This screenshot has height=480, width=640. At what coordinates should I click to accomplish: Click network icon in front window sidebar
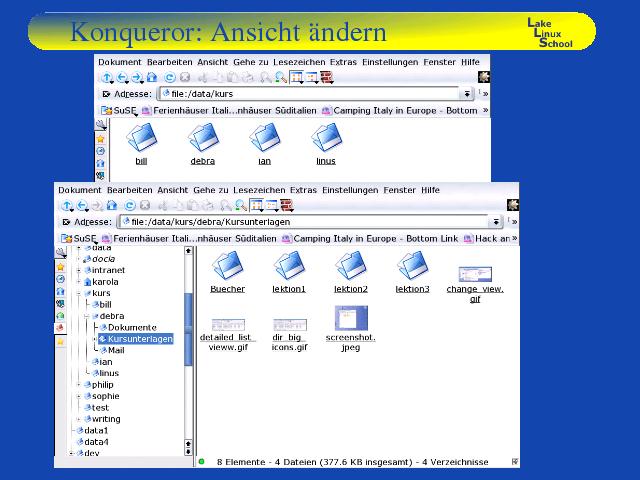click(x=60, y=304)
